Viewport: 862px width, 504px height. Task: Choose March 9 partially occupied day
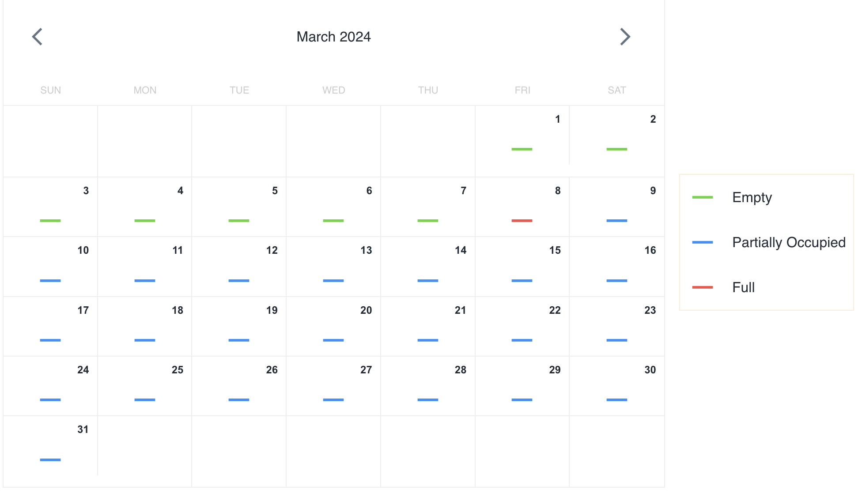pyautogui.click(x=617, y=207)
